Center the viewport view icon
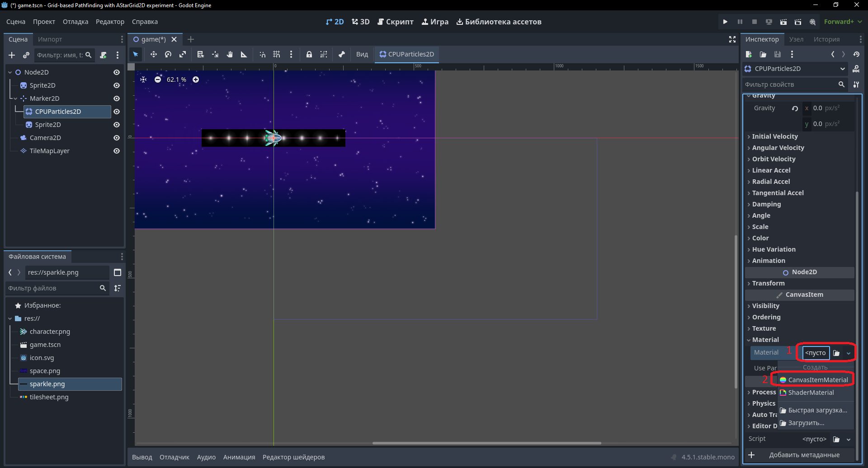Screen dimensions: 868x468 (143, 80)
